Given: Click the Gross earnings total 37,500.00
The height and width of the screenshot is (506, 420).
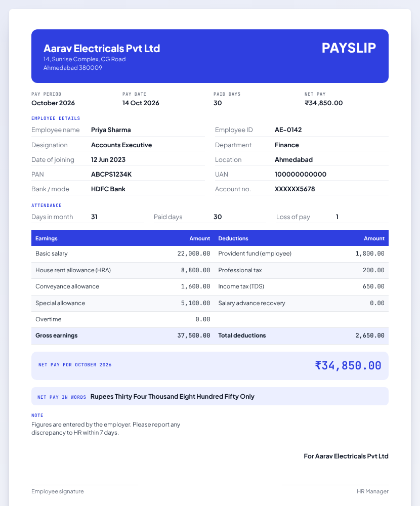Looking at the screenshot, I should [x=194, y=335].
